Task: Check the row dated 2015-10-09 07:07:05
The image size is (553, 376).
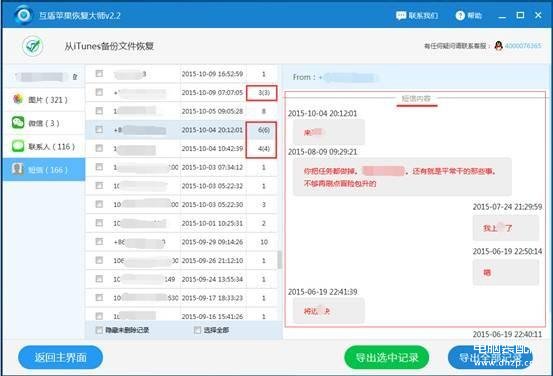Action: point(99,92)
